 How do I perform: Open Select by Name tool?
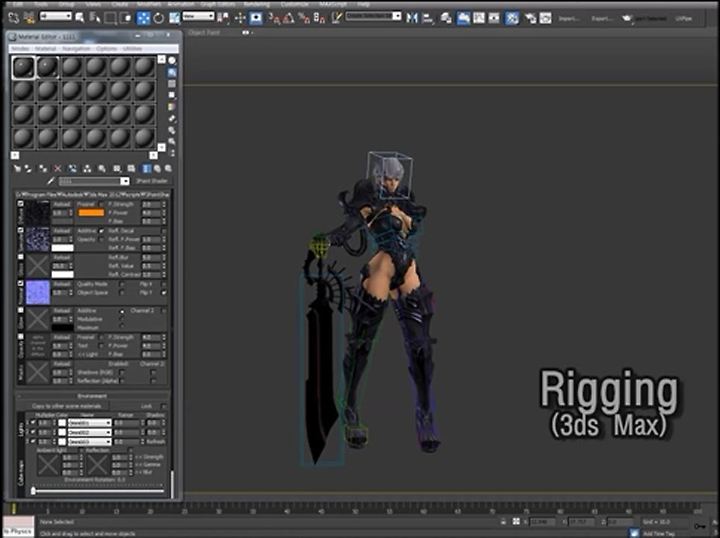pos(95,18)
